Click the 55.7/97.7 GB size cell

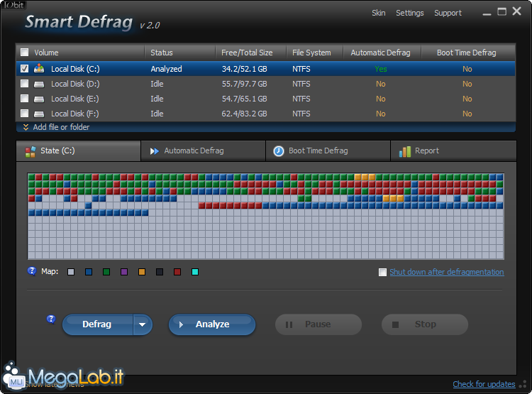pos(244,84)
